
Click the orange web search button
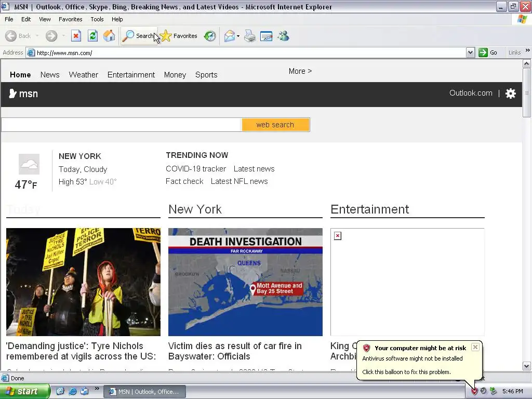click(275, 125)
